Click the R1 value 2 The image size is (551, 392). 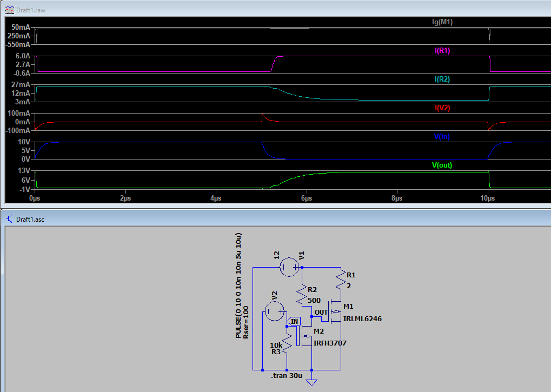(x=349, y=286)
